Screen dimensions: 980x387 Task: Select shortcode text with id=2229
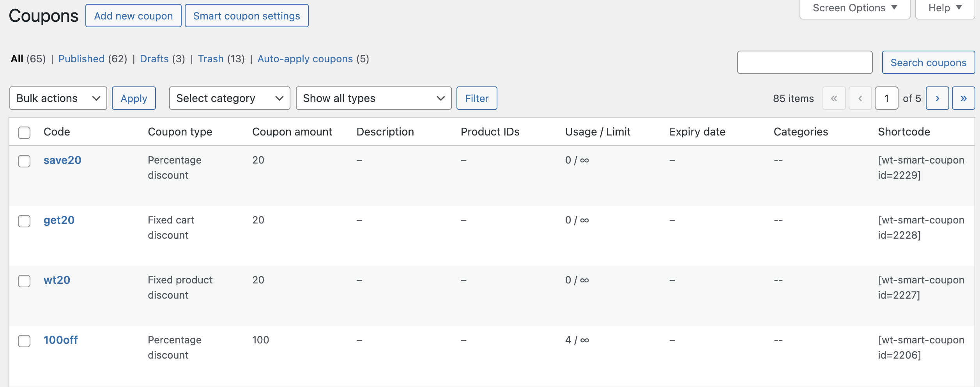tap(921, 168)
